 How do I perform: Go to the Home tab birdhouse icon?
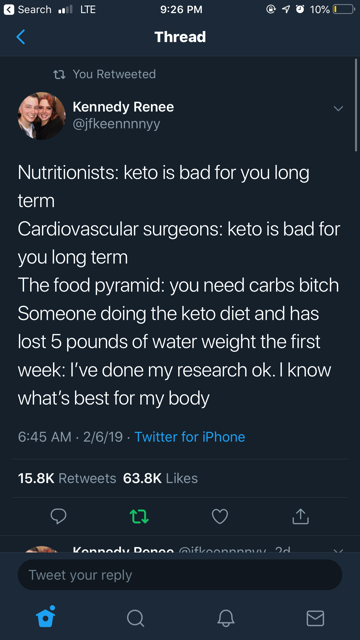(45, 617)
